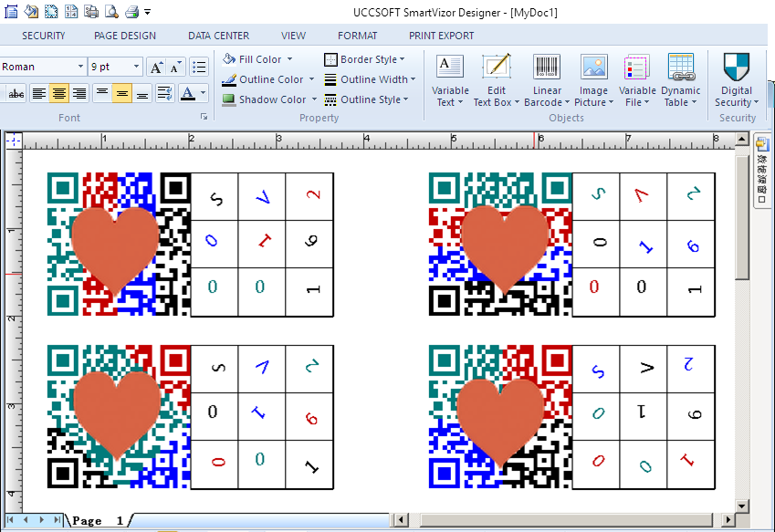Open the DATA CENTER tab
This screenshot has width=775, height=532.
click(218, 36)
